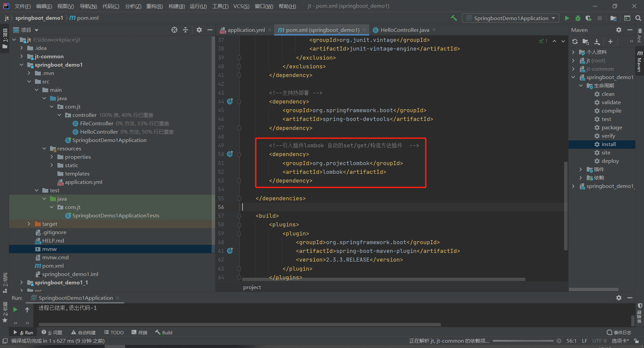Reimport all Maven projects refresh icon
The image size is (644, 348).
575,42
